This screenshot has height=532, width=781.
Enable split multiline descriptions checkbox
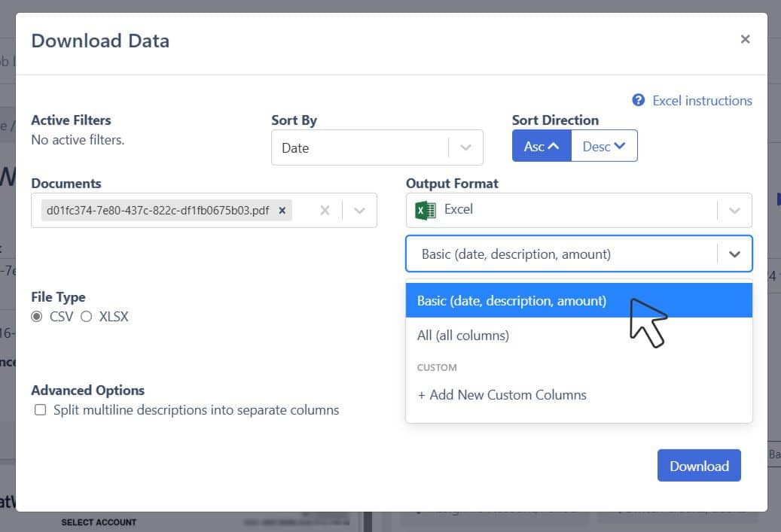pyautogui.click(x=41, y=409)
